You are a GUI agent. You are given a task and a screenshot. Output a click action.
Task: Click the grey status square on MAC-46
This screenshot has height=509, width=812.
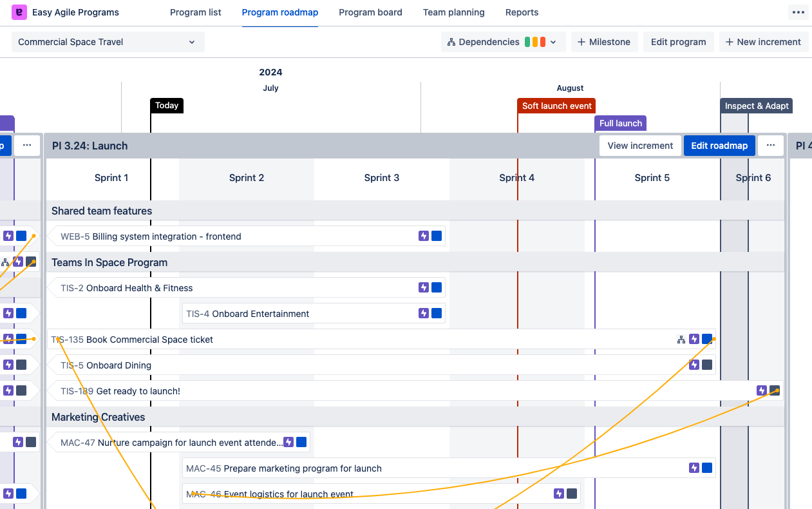pos(572,494)
